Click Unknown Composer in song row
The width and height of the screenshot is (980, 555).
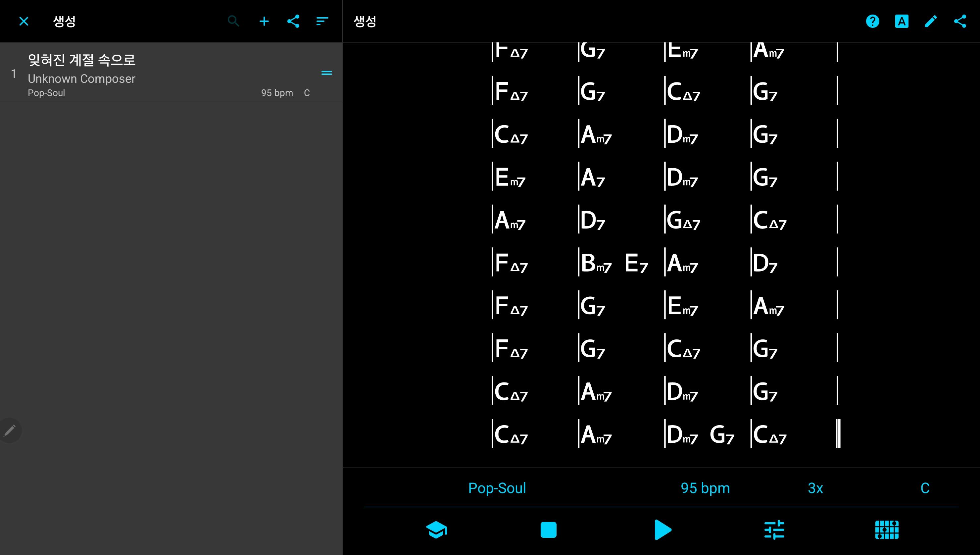click(81, 79)
